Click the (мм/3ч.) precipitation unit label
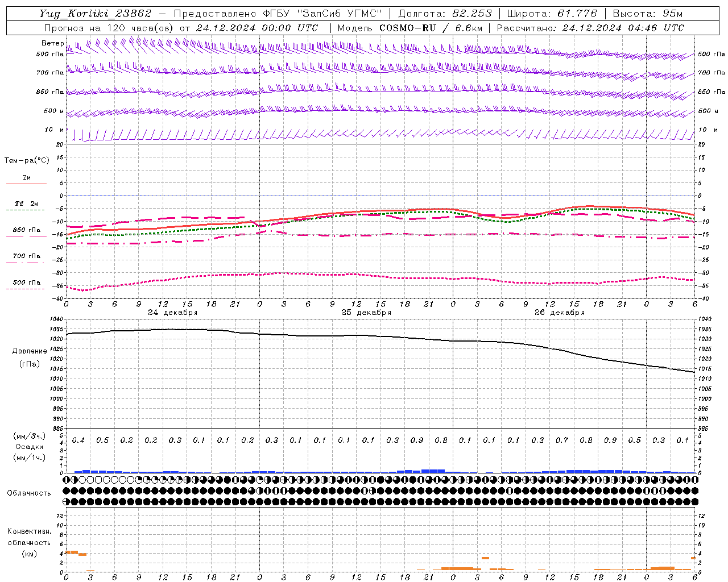The width and height of the screenshot is (728, 582). pyautogui.click(x=30, y=436)
